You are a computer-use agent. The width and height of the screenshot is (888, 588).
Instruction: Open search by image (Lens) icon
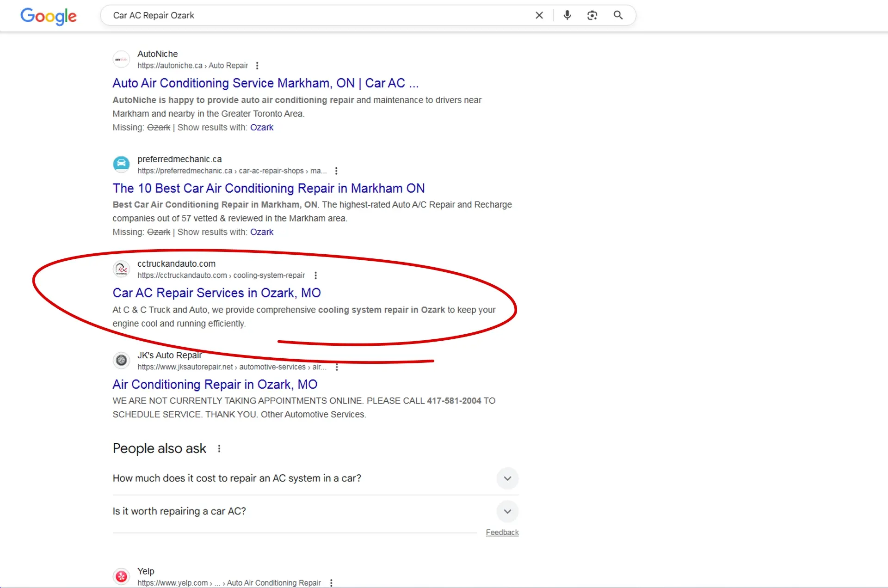click(592, 15)
